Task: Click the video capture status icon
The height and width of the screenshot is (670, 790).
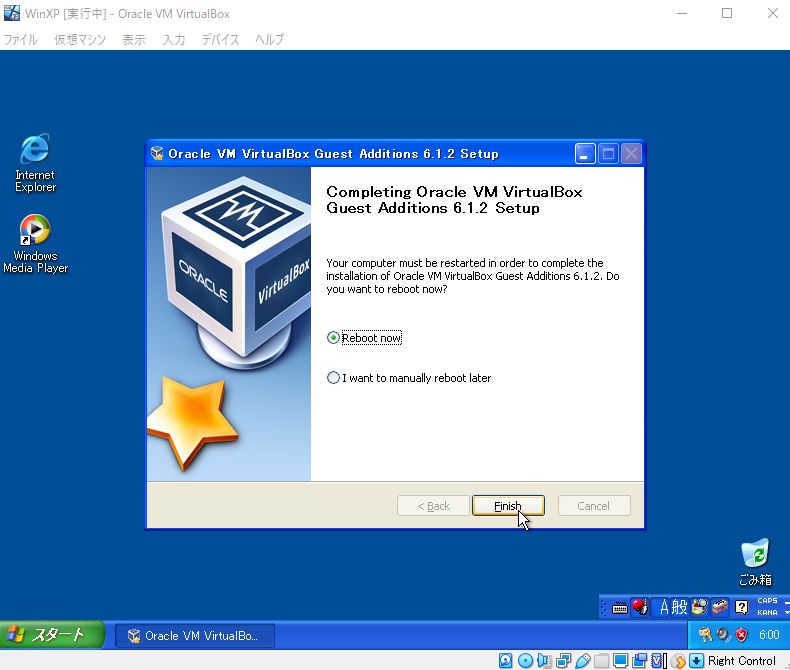Action: click(639, 660)
